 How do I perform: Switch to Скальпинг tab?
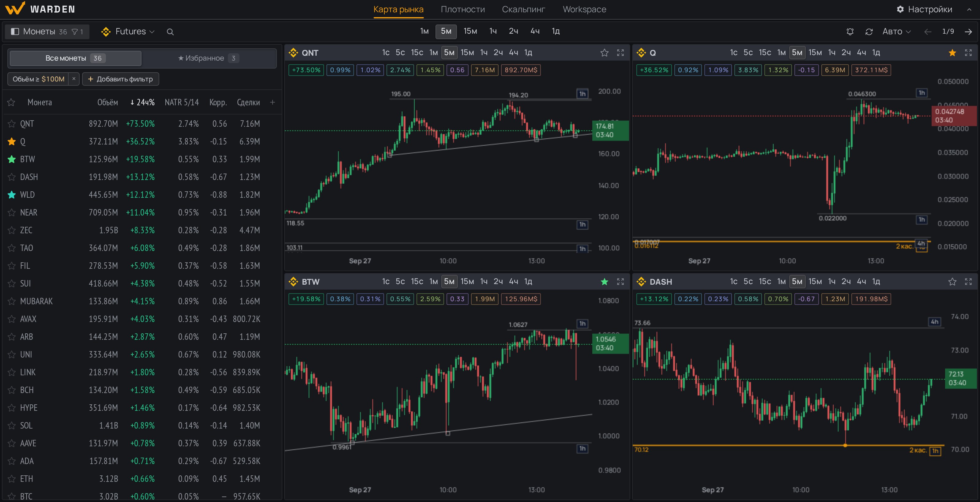[523, 9]
